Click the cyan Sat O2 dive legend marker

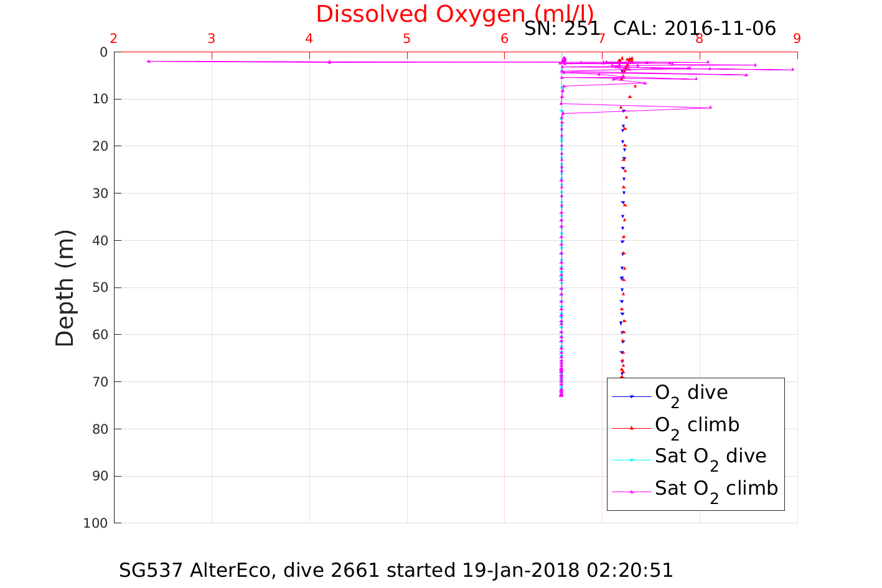click(632, 460)
